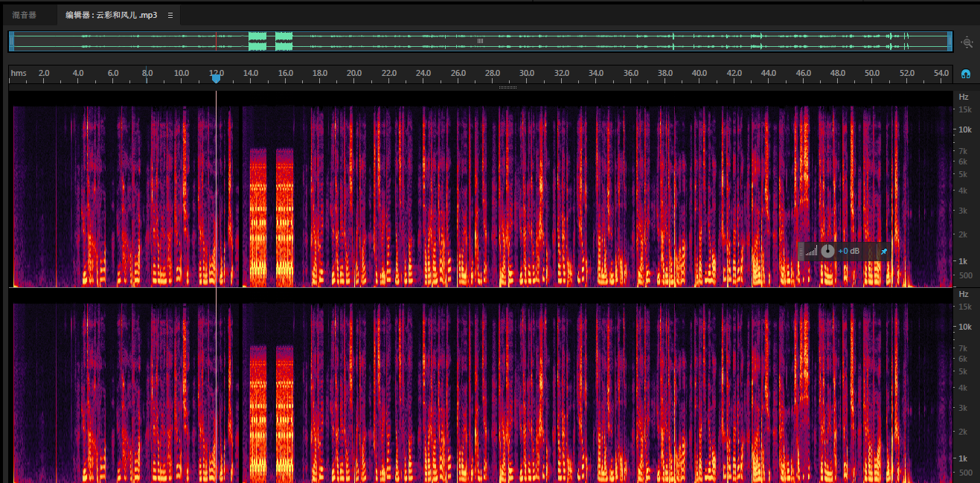Click the upper channel's Hz scale label
This screenshot has height=483, width=980.
[964, 97]
